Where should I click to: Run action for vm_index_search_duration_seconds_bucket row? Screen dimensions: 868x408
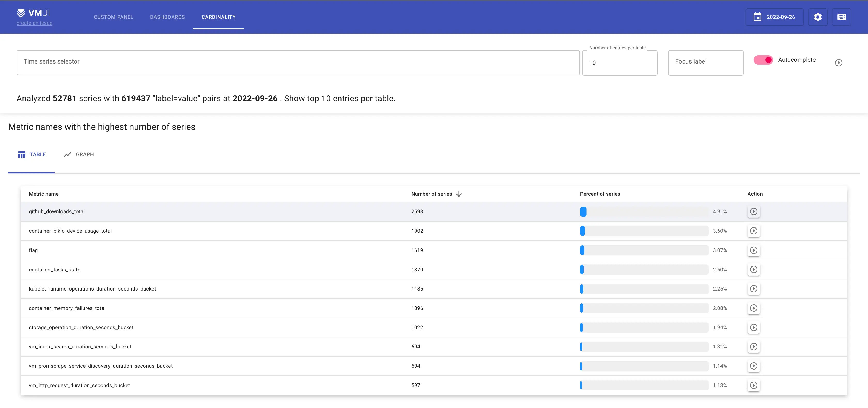(754, 347)
